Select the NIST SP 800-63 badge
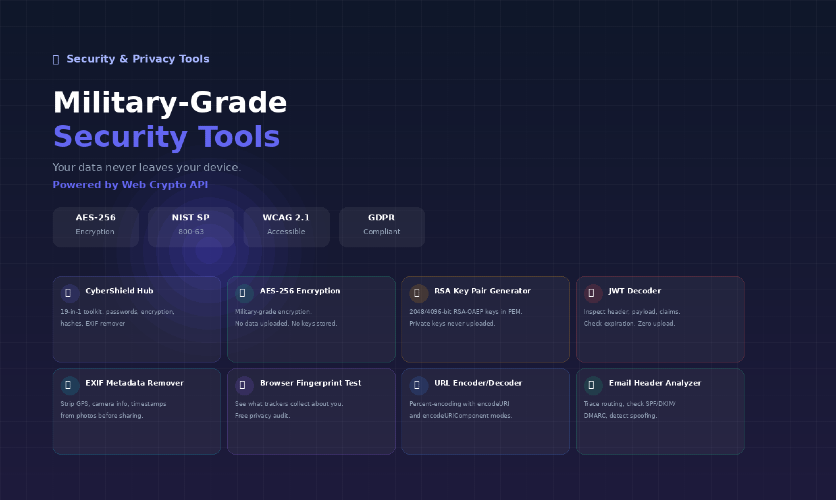This screenshot has width=836, height=500. point(191,227)
